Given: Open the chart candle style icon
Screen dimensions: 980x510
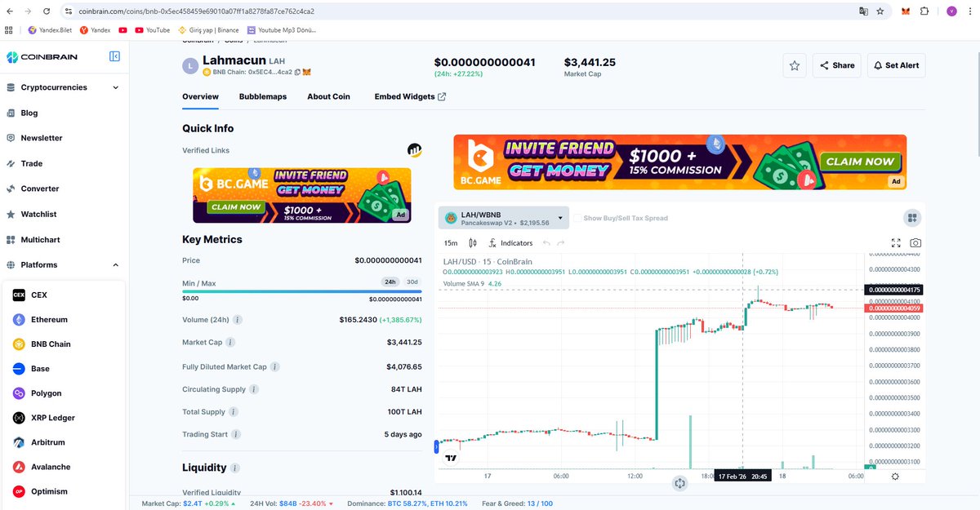Looking at the screenshot, I should (x=473, y=243).
